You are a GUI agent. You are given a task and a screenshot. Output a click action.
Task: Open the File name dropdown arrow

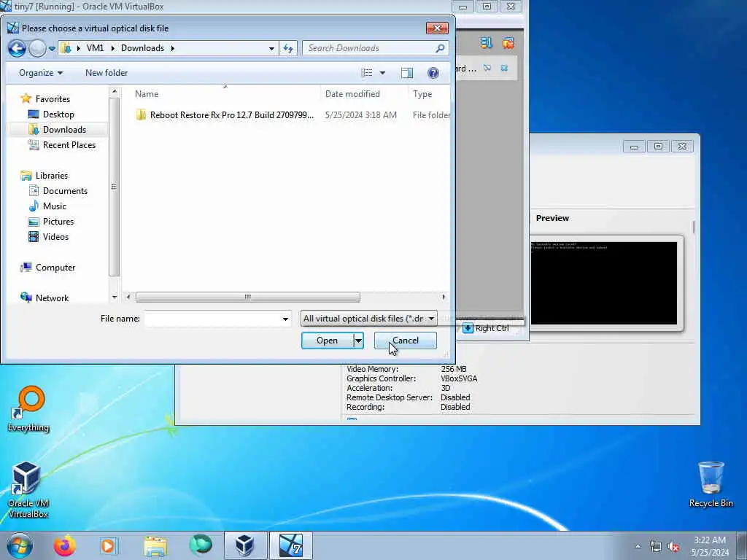coord(285,319)
